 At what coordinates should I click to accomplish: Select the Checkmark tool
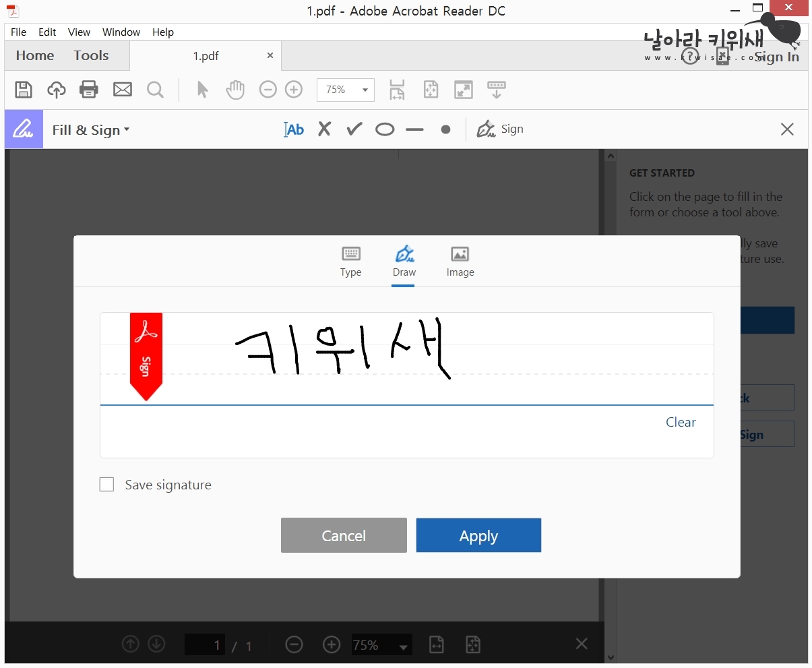click(354, 129)
